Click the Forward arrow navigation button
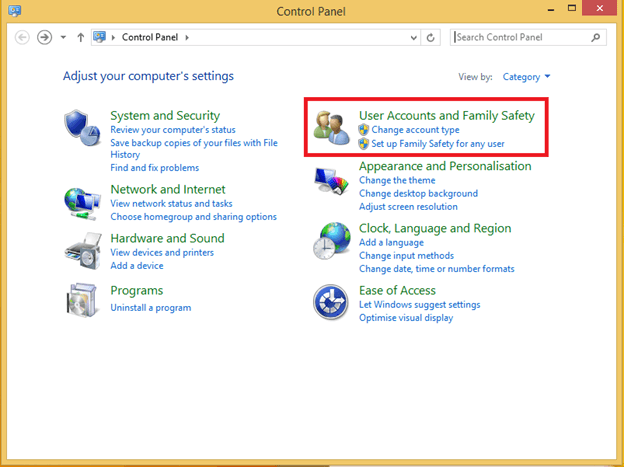This screenshot has width=624, height=467. click(x=45, y=37)
